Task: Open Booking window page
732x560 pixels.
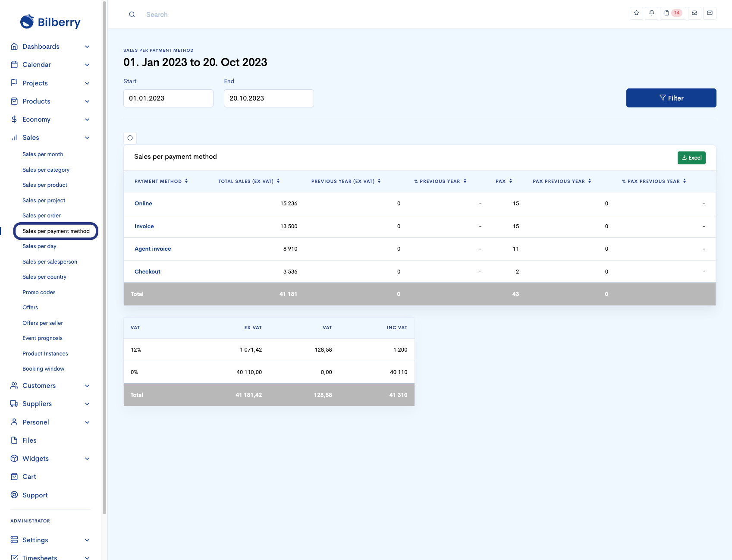Action: coord(43,369)
